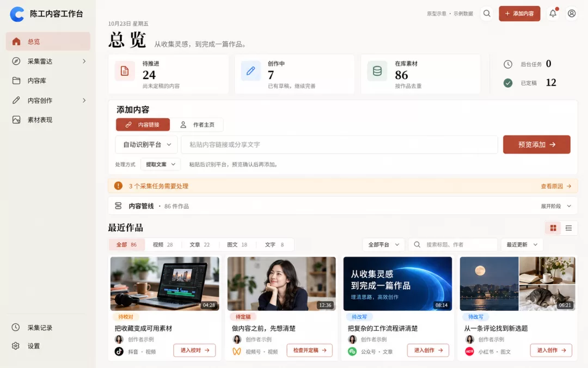Click the 抖音 platform icon
Screen dimensions: 588x368
[x=119, y=352]
